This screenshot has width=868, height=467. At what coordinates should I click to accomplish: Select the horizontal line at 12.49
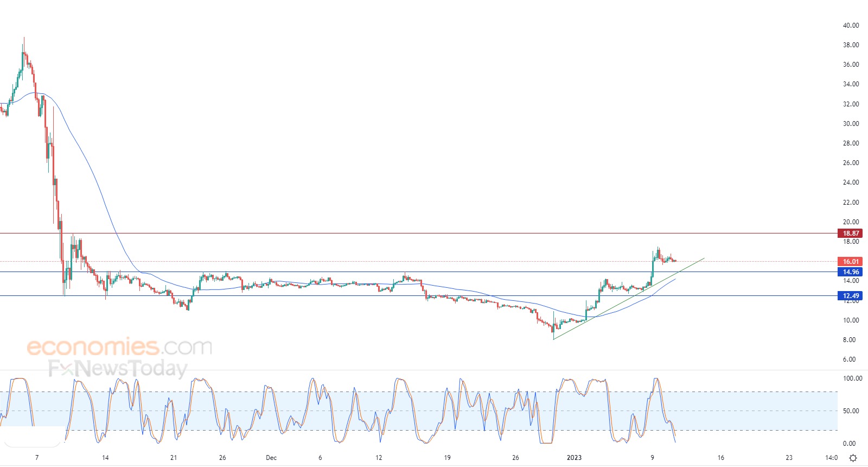[x=418, y=296]
